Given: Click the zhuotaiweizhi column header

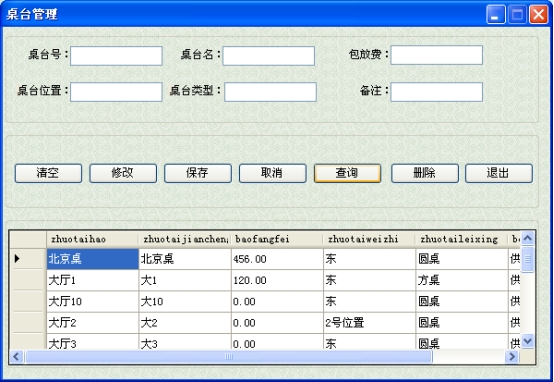Looking at the screenshot, I should point(369,240).
